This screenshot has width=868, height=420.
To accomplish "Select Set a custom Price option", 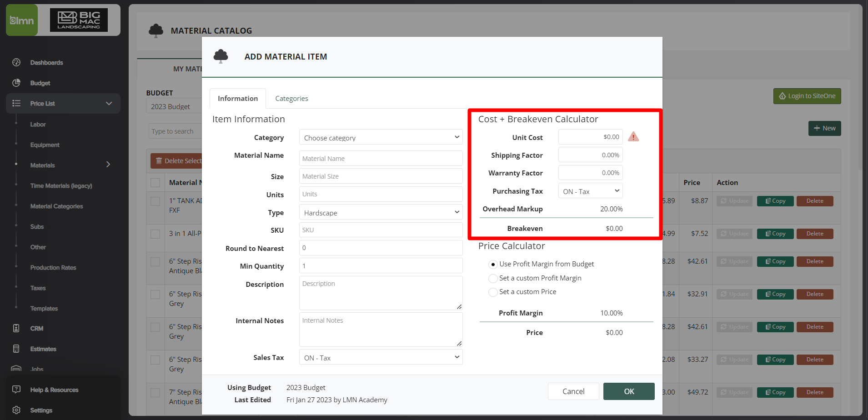I will coord(493,292).
